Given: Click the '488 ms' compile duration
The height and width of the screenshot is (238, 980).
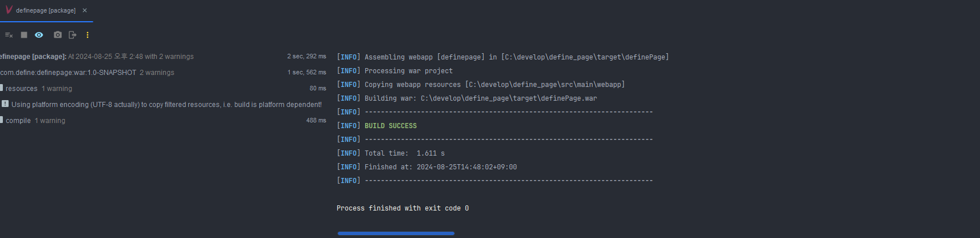Looking at the screenshot, I should (x=316, y=121).
